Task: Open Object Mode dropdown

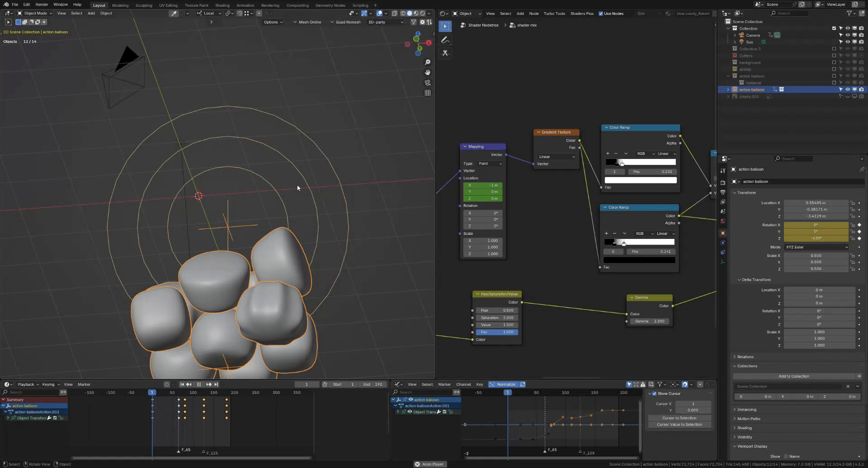Action: (x=35, y=14)
